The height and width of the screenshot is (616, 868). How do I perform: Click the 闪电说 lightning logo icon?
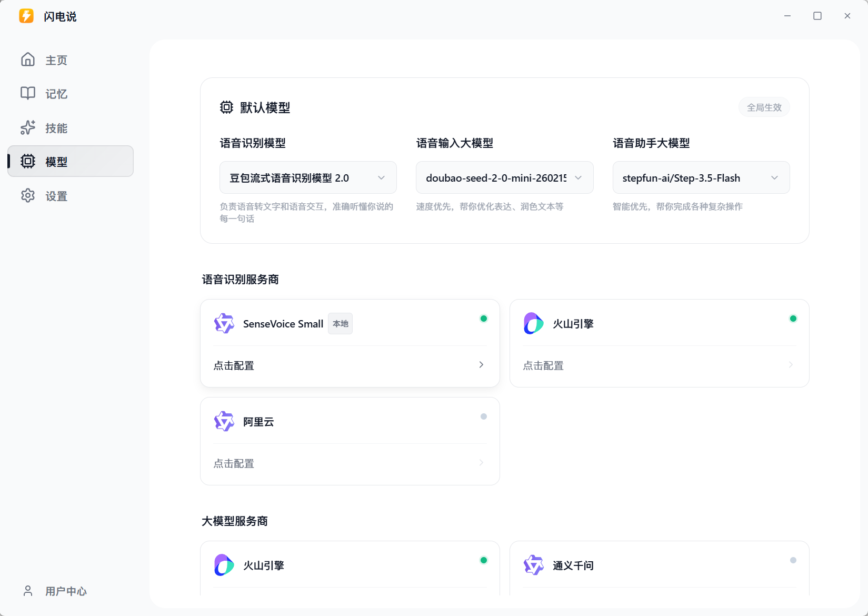point(26,16)
